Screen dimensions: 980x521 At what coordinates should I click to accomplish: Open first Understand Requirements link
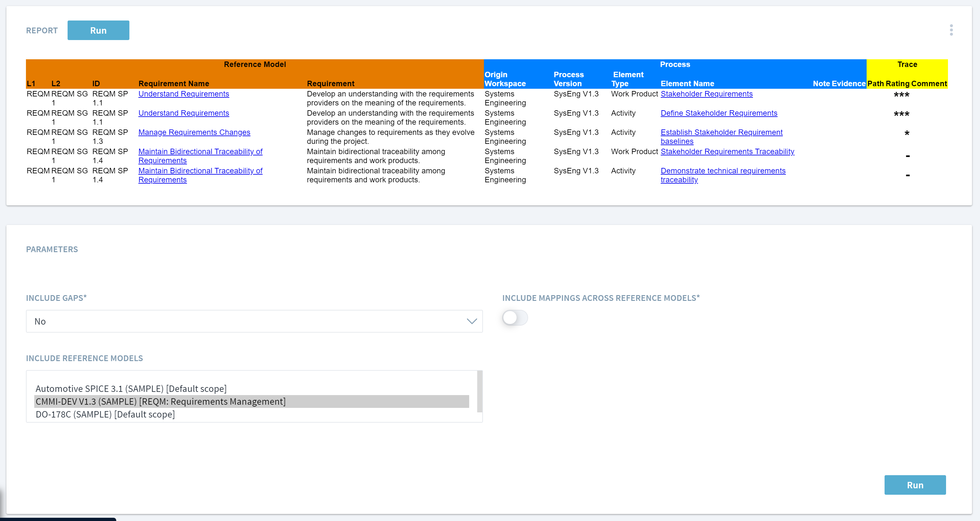(184, 94)
